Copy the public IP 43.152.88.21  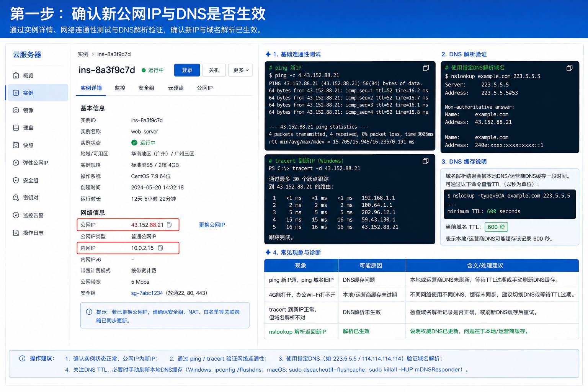tap(169, 225)
